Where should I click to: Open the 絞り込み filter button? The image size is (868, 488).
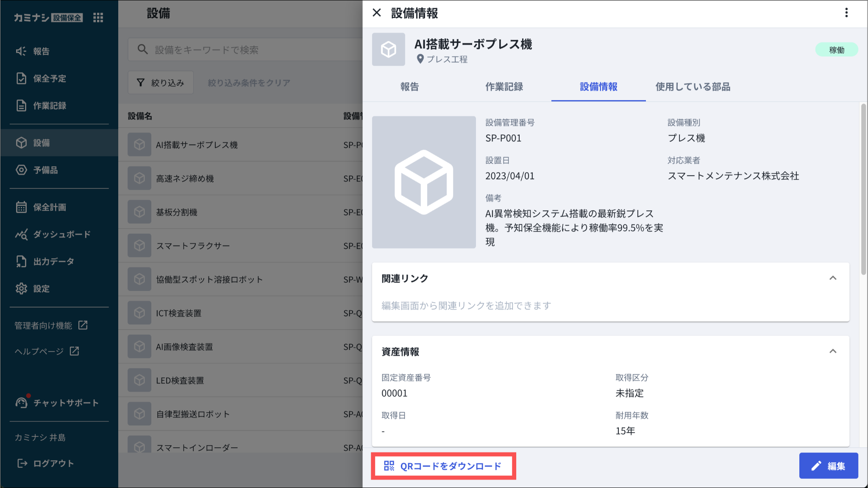click(161, 83)
